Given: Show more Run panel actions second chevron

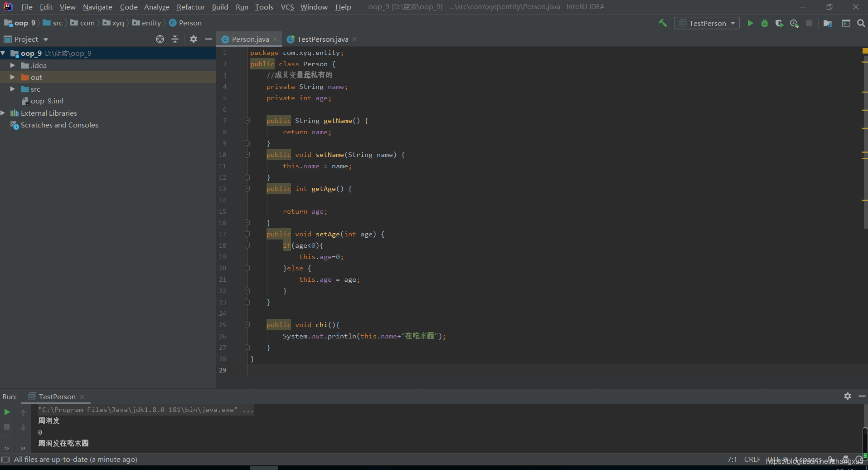Looking at the screenshot, I should (x=23, y=448).
